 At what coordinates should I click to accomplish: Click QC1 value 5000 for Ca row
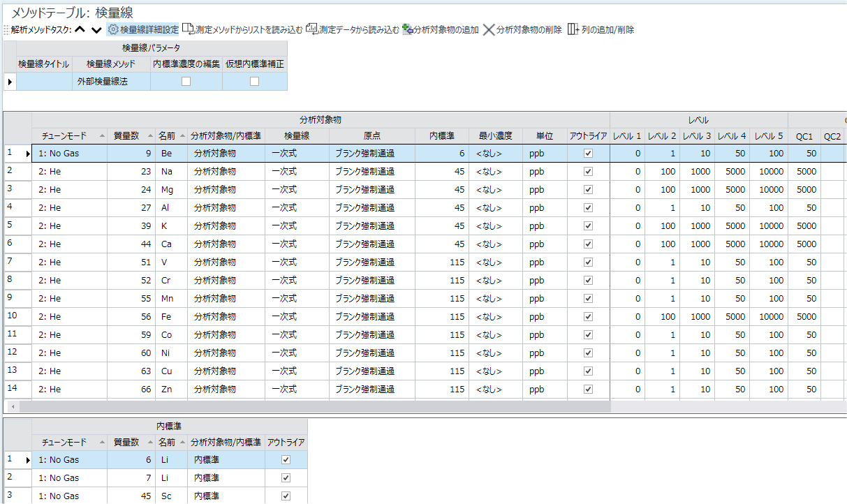point(804,244)
